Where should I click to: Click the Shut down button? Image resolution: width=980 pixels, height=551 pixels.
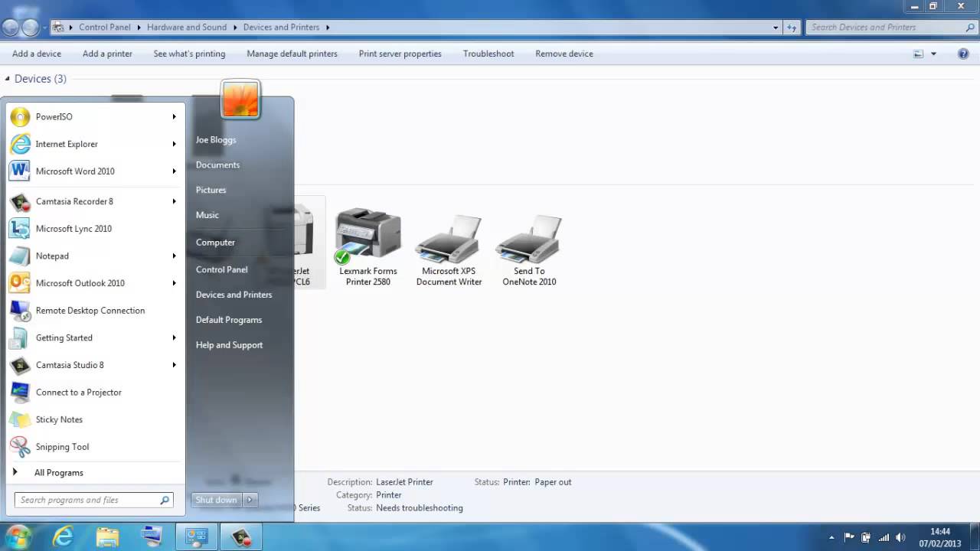pos(217,500)
